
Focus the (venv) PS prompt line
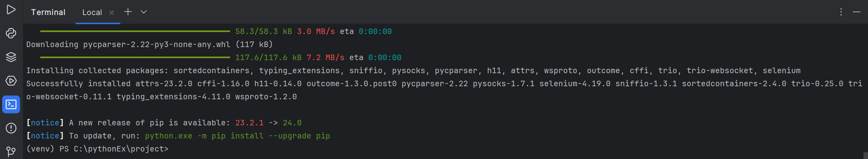97,149
